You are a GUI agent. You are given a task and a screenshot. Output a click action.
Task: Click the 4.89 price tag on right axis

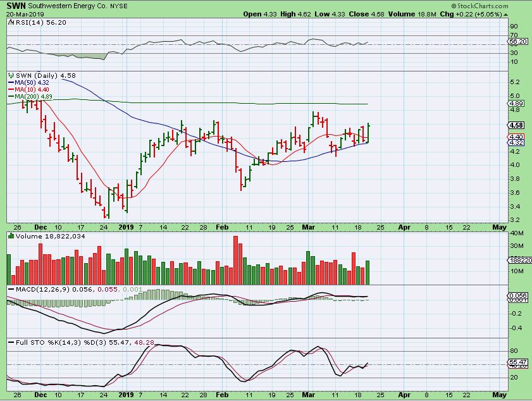pyautogui.click(x=517, y=104)
